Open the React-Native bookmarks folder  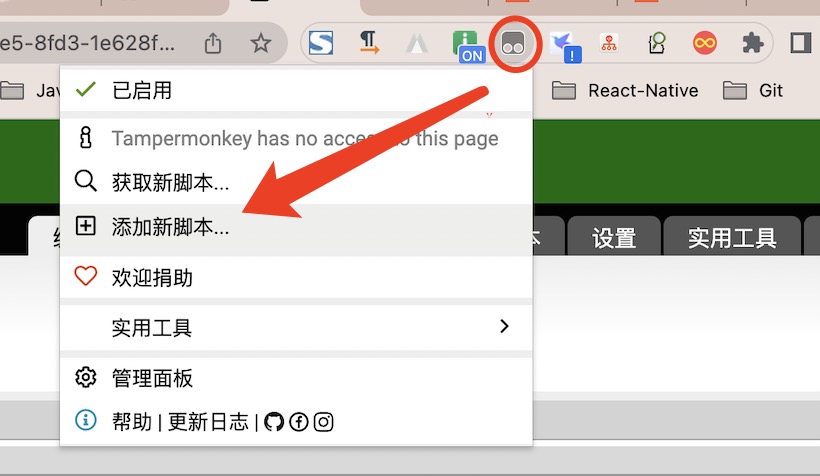(x=625, y=90)
